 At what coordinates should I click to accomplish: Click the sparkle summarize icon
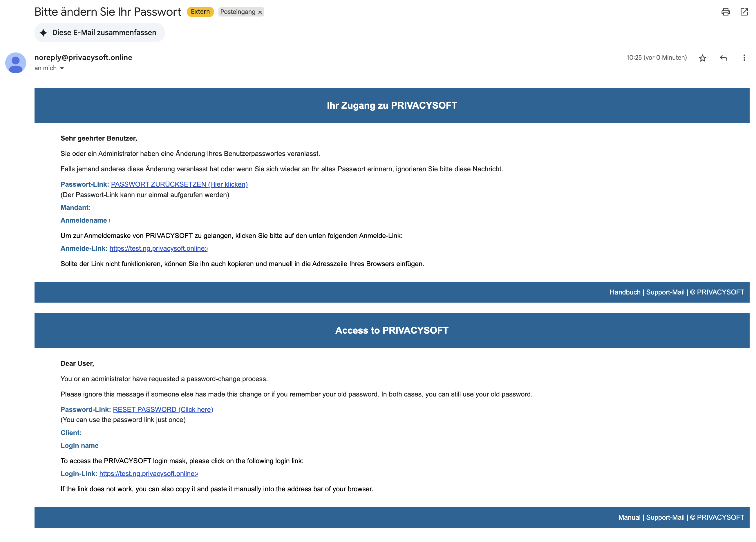point(43,33)
